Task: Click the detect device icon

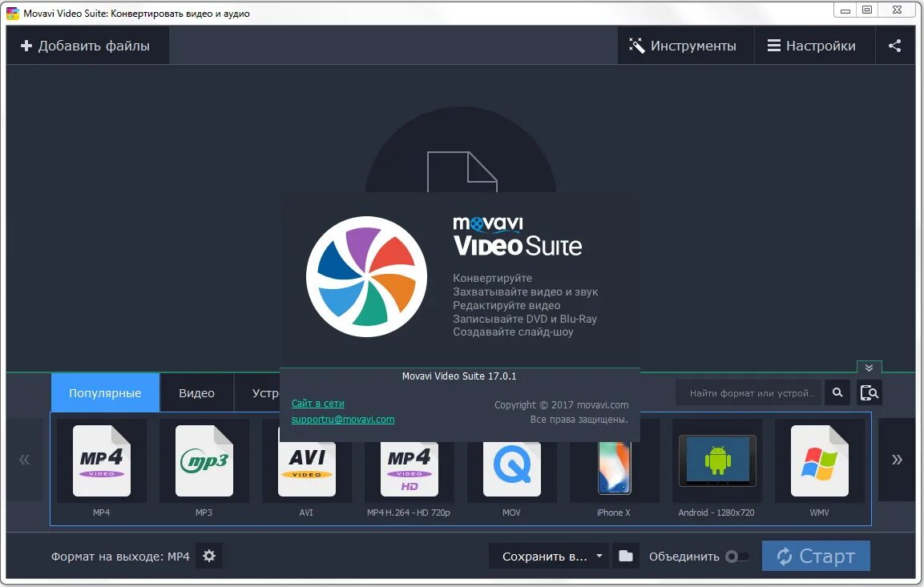Action: click(x=870, y=392)
